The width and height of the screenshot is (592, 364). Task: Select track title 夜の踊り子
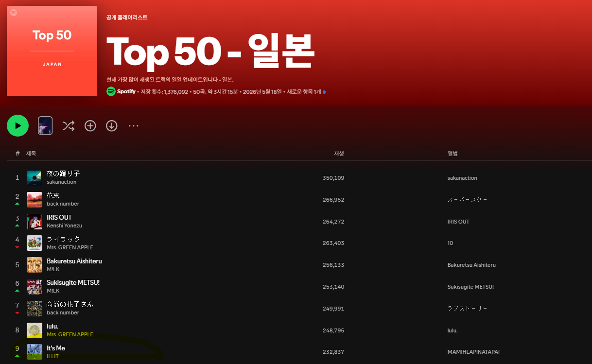[x=63, y=173]
